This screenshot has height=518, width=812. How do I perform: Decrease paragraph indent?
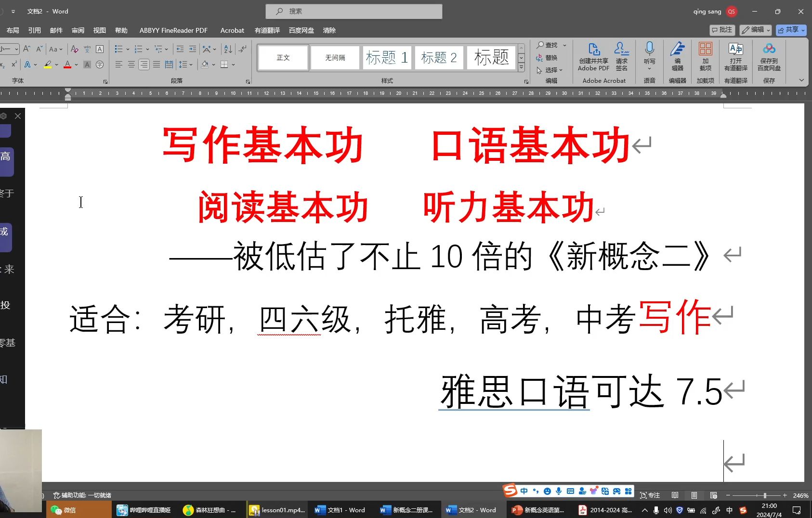(x=180, y=49)
